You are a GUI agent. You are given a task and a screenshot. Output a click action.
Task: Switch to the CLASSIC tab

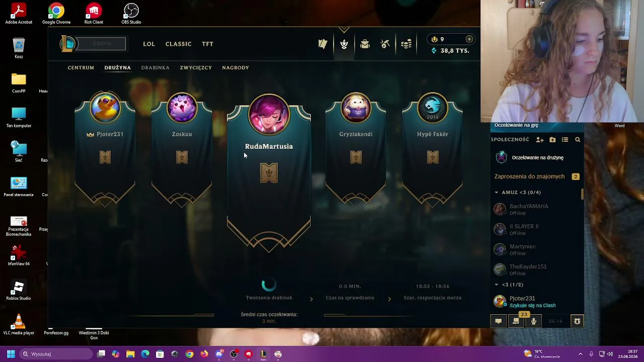click(x=179, y=44)
